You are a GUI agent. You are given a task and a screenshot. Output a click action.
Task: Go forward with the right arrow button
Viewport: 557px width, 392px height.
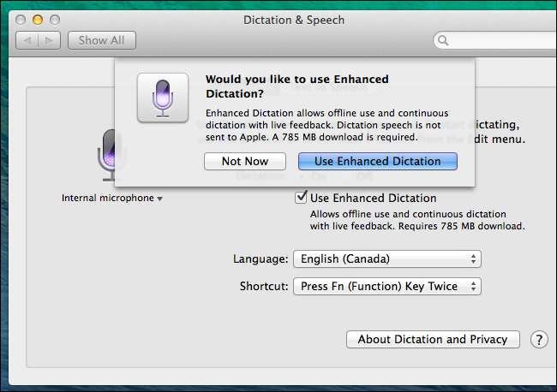point(49,40)
